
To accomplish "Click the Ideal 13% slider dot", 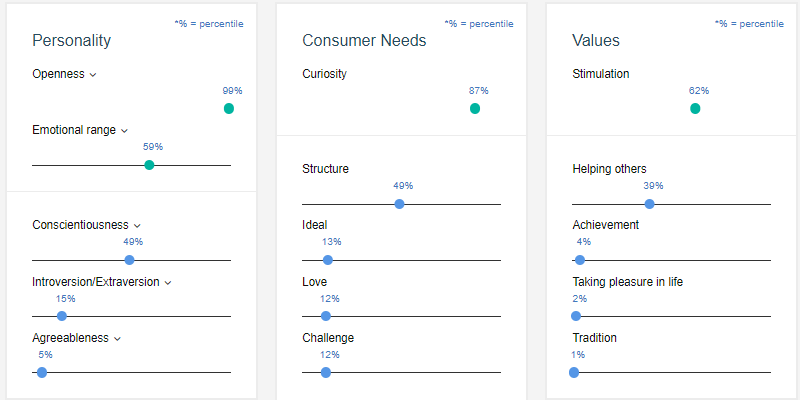I will (328, 260).
